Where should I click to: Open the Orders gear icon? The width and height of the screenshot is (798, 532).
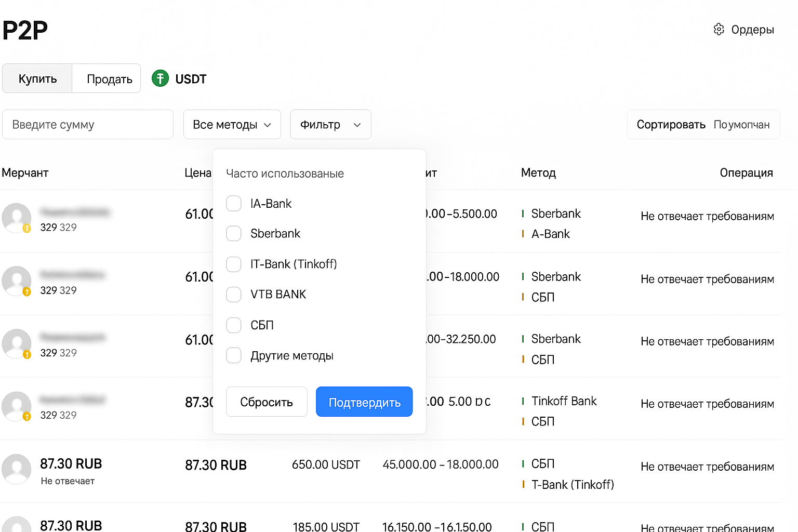(719, 29)
